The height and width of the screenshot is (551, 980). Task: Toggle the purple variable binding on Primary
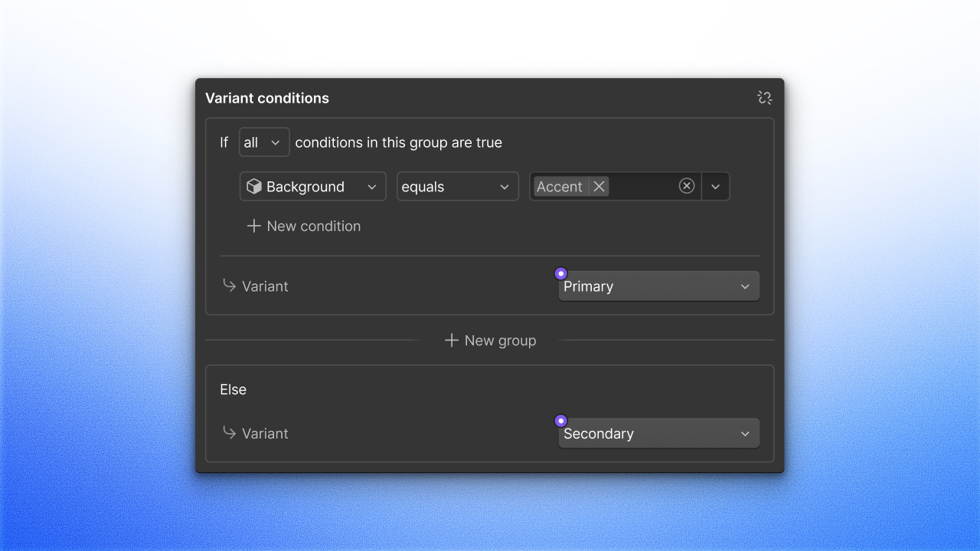(x=560, y=273)
